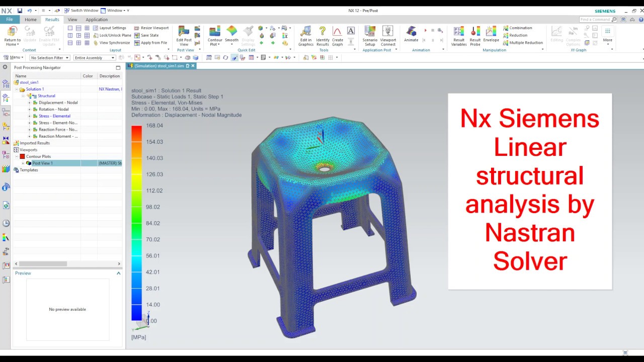Open Scenario Setup

370,36
